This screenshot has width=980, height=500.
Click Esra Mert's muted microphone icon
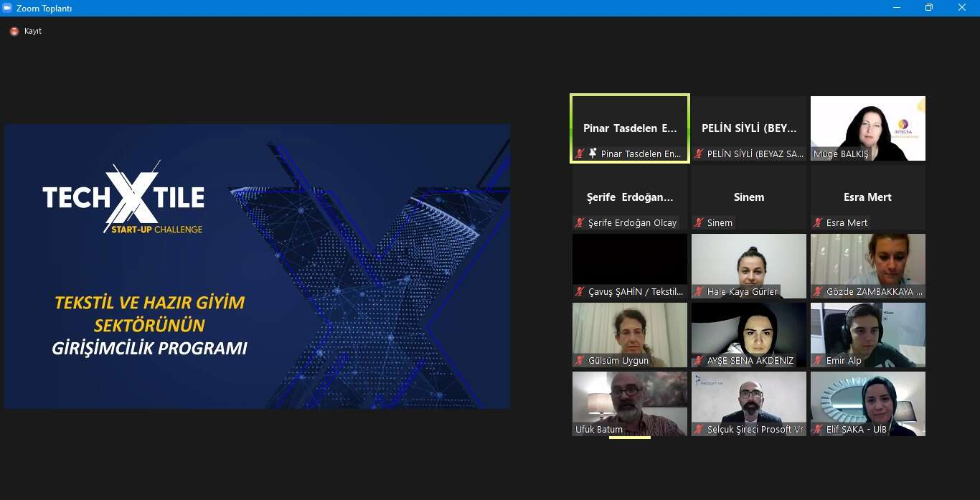(818, 222)
